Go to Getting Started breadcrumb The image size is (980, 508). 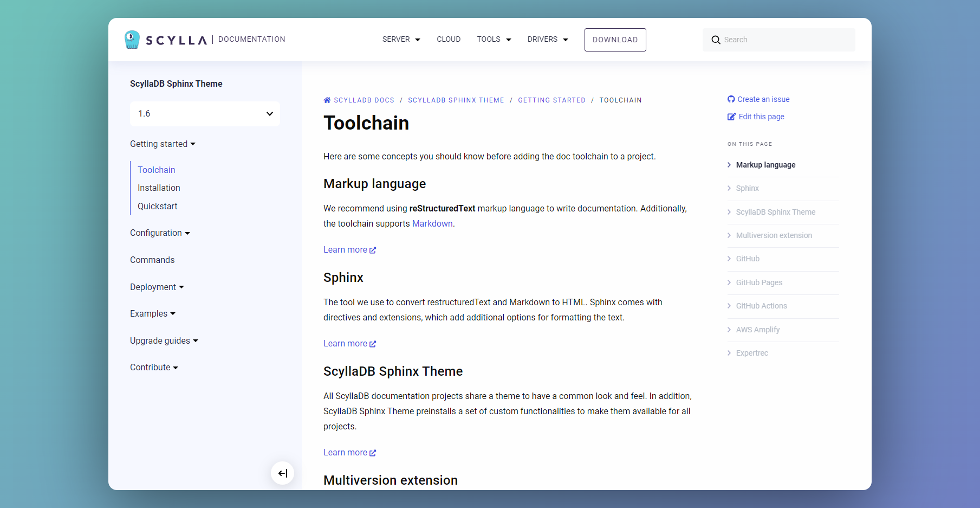(551, 100)
